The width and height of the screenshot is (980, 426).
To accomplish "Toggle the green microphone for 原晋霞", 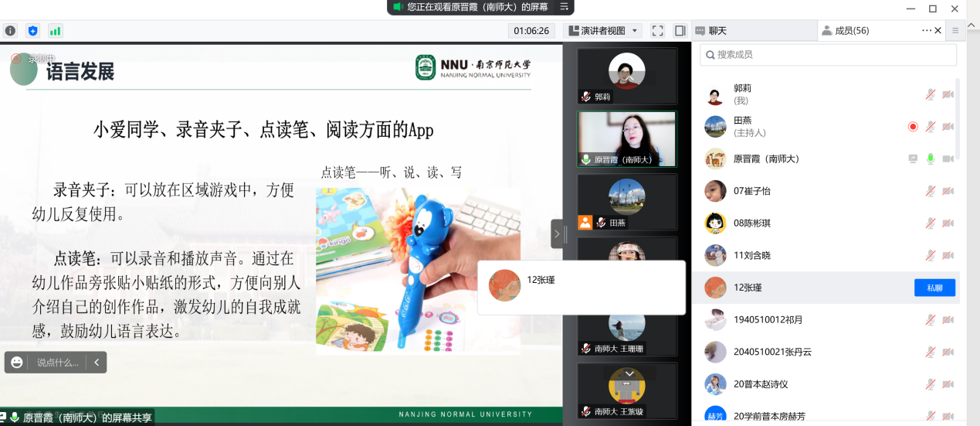I will coord(931,158).
